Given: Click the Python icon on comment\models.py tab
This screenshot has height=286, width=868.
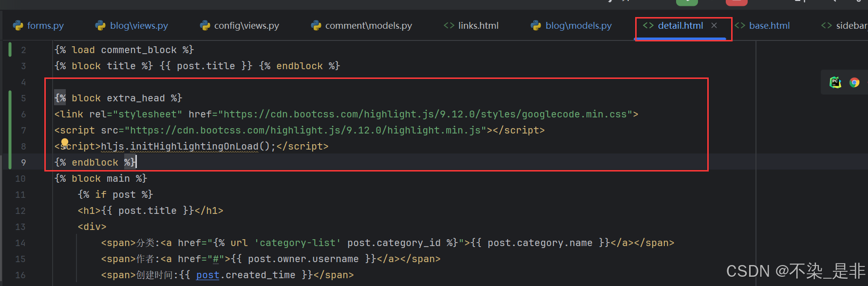Looking at the screenshot, I should 316,26.
